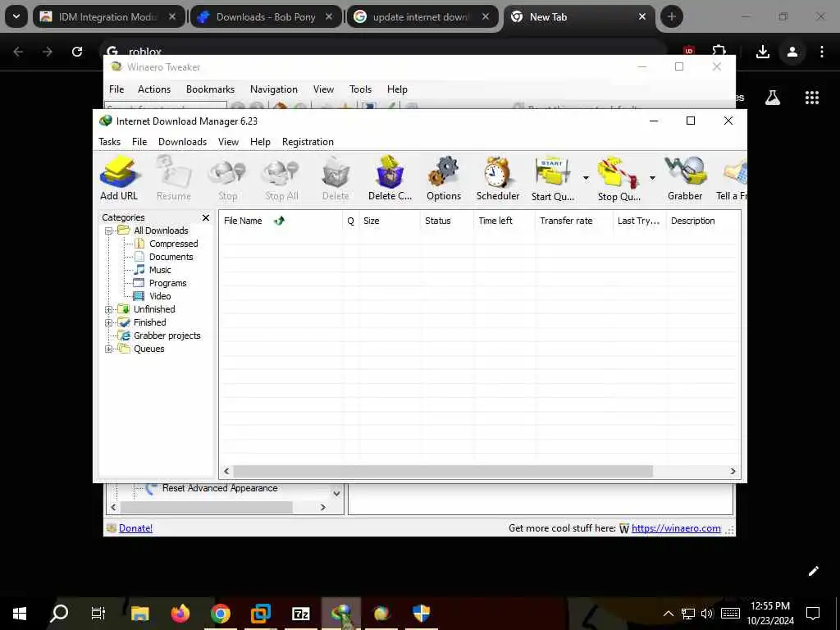840x630 pixels.
Task: Open a new browser tab with plus button
Action: coord(671,16)
